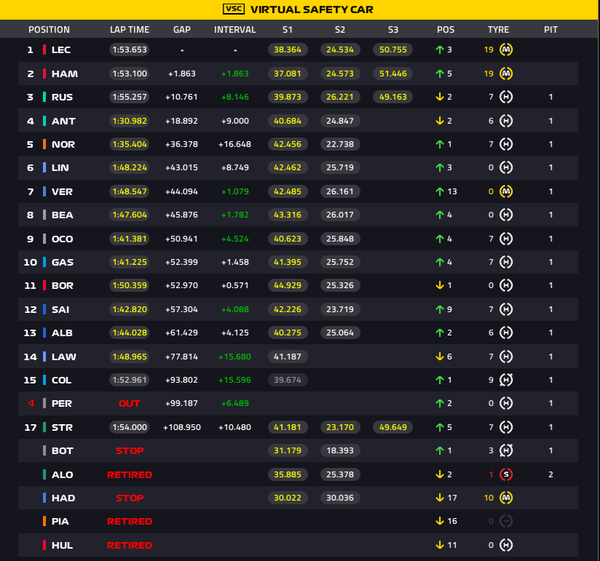Click NOR's hard tyre icon
600x561 pixels.
pyautogui.click(x=506, y=144)
